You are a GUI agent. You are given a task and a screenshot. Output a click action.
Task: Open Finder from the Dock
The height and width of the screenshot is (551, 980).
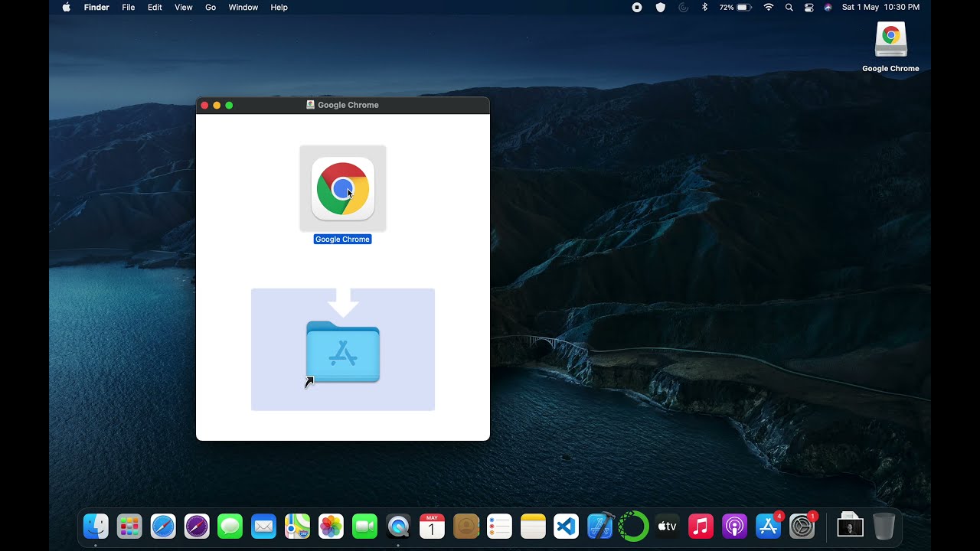96,526
